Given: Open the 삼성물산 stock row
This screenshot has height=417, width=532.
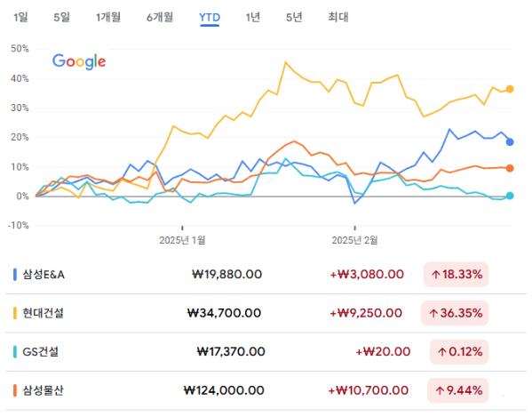Looking at the screenshot, I should (x=266, y=390).
